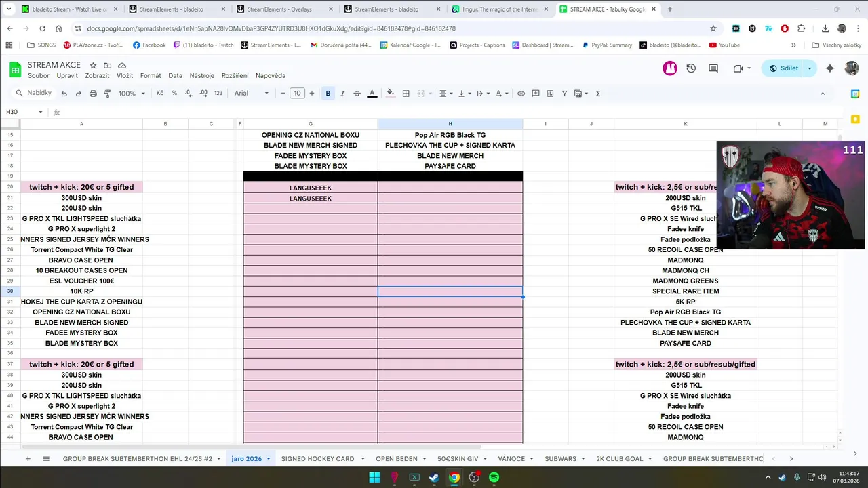The image size is (868, 488).
Task: Open Vložit menu
Action: point(125,76)
